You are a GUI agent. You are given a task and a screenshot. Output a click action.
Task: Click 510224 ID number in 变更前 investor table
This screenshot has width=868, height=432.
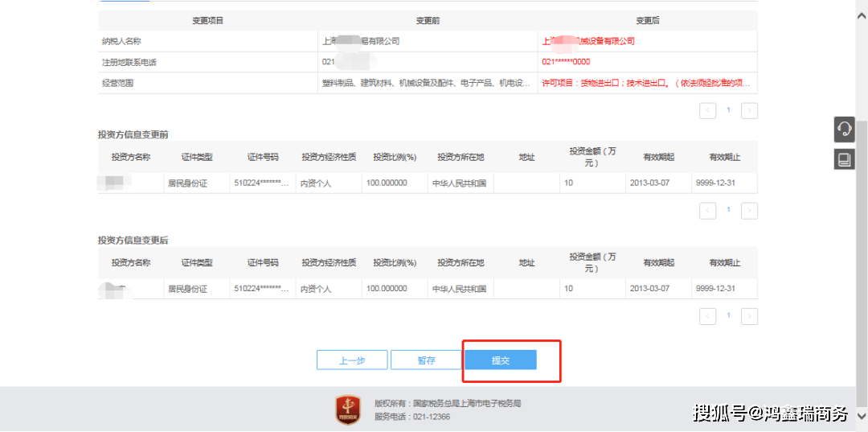262,183
